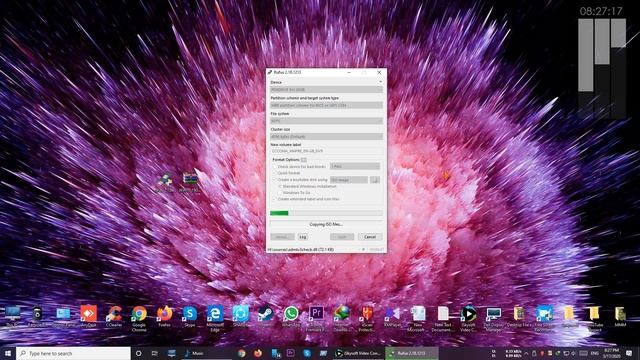Open the Rufus Log window
The image size is (640, 360).
click(x=303, y=237)
